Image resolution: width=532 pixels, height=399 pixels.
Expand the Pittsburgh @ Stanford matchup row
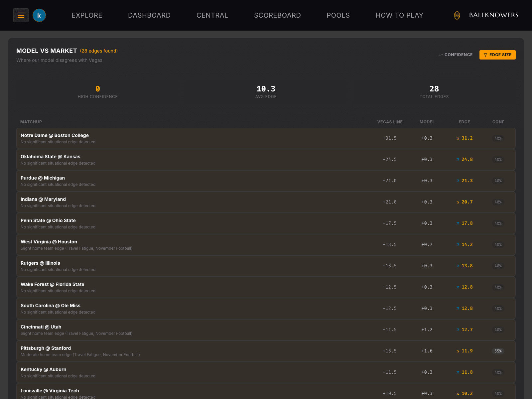click(266, 351)
